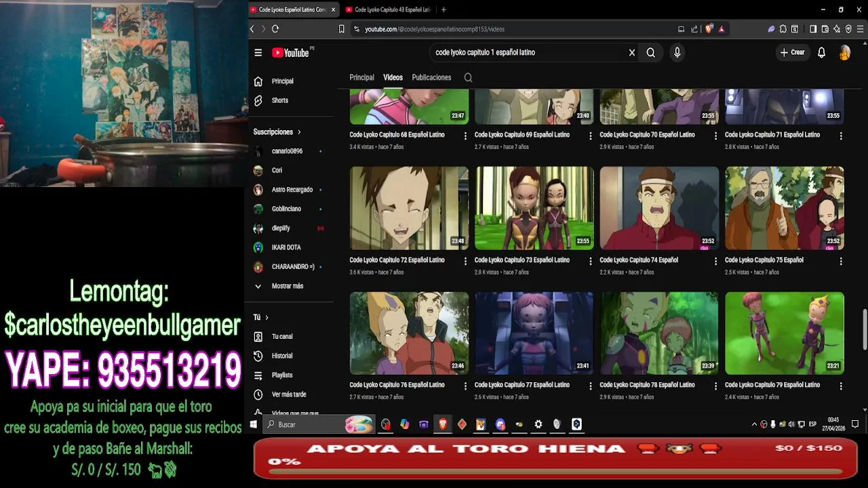868x488 pixels.
Task: Show hidden system tray icons chevron
Action: tap(754, 424)
